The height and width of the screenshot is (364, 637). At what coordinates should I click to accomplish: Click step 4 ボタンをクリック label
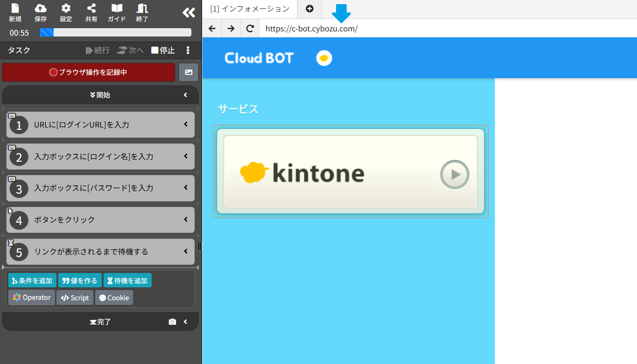coord(64,219)
